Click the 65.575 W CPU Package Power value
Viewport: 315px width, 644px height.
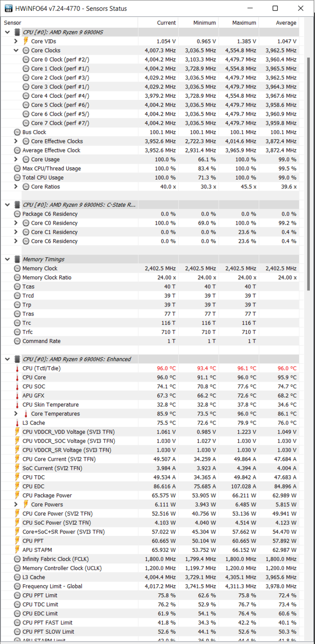click(163, 495)
